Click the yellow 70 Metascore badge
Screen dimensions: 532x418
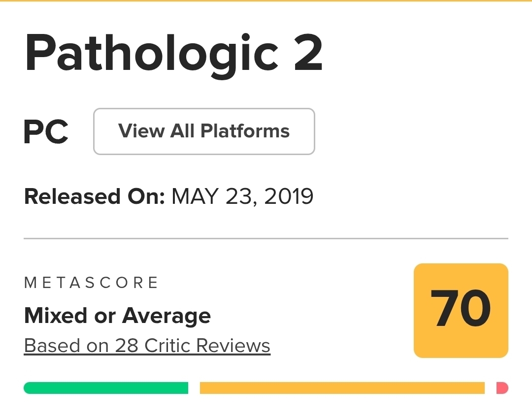pos(461,310)
